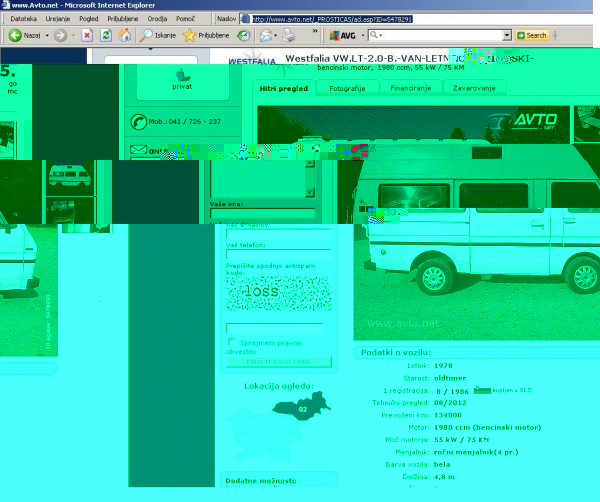Image resolution: width=600 pixels, height=502 pixels.
Task: Click the Westfalia logo
Action: coord(252,60)
